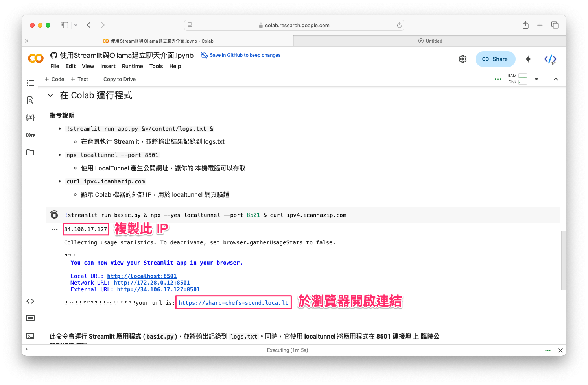This screenshot has height=385, width=588.
Task: Open the Edit menu
Action: click(x=70, y=66)
